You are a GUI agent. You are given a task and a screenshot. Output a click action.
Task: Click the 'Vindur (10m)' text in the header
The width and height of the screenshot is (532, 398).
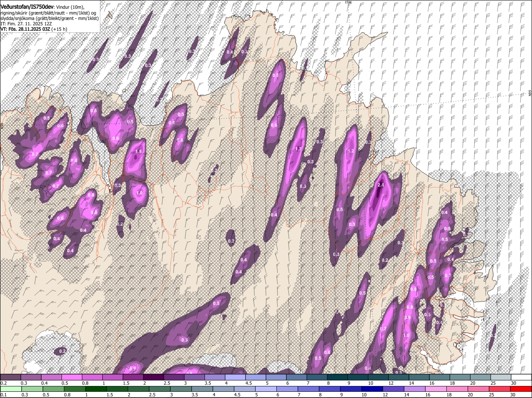(69, 7)
